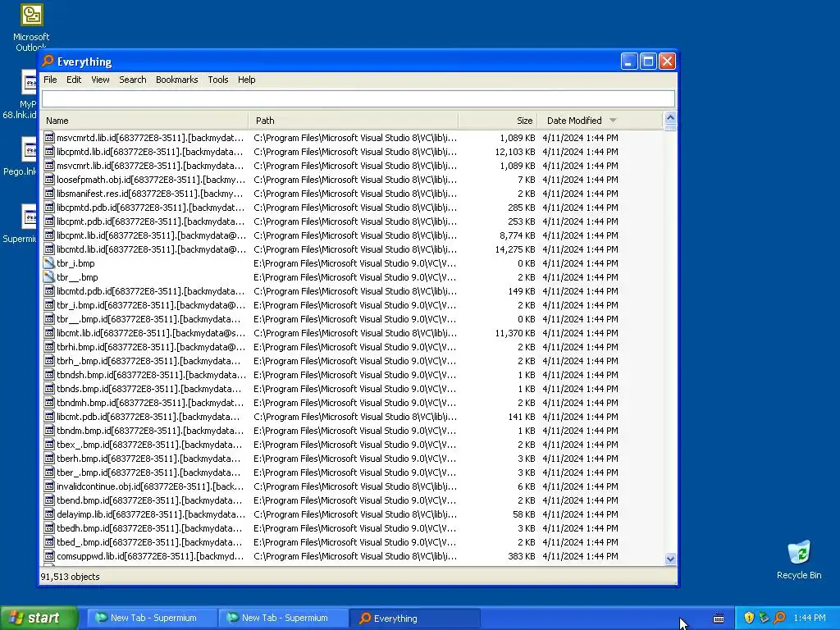The height and width of the screenshot is (630, 840).
Task: Click the invalidcontinue.obj file icon
Action: point(49,486)
